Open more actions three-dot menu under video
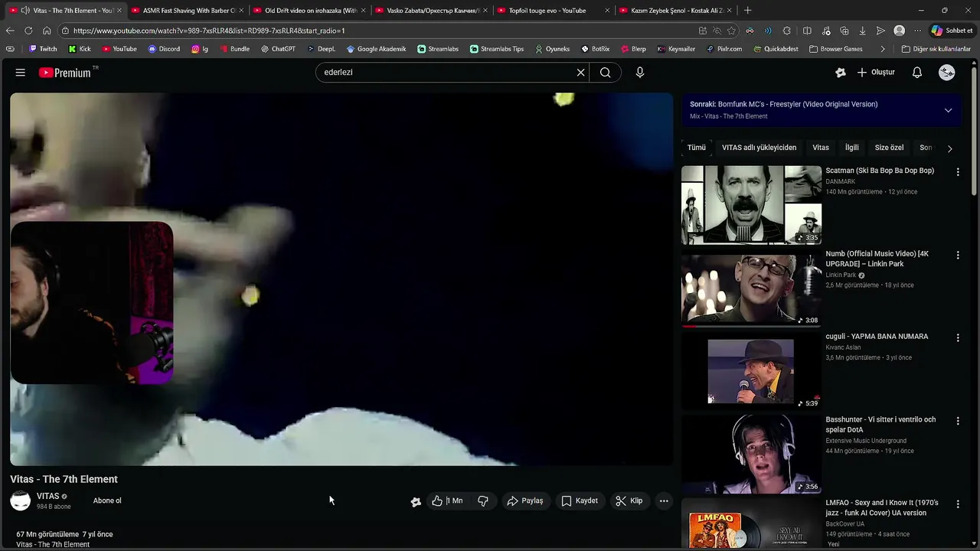 (x=664, y=500)
